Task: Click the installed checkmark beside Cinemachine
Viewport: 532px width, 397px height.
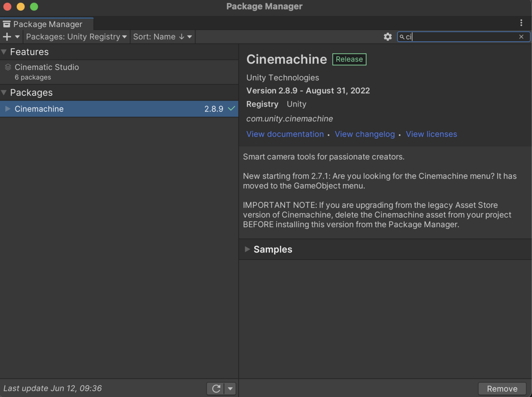Action: [x=231, y=109]
